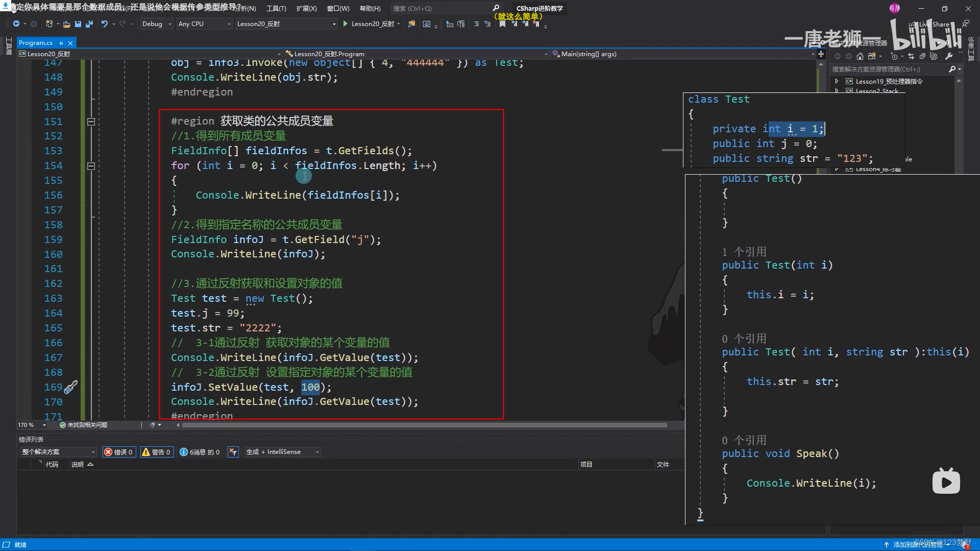Collapse the region at line 151
The image size is (980, 551).
(91, 122)
